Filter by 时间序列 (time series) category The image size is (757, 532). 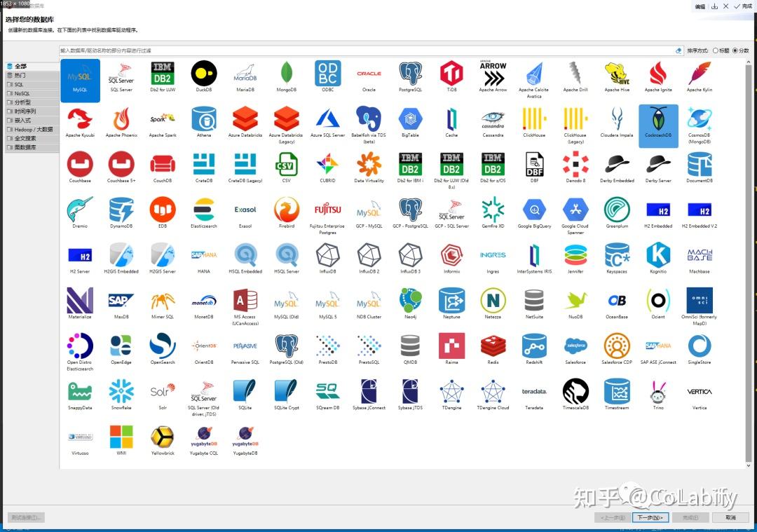pos(32,111)
